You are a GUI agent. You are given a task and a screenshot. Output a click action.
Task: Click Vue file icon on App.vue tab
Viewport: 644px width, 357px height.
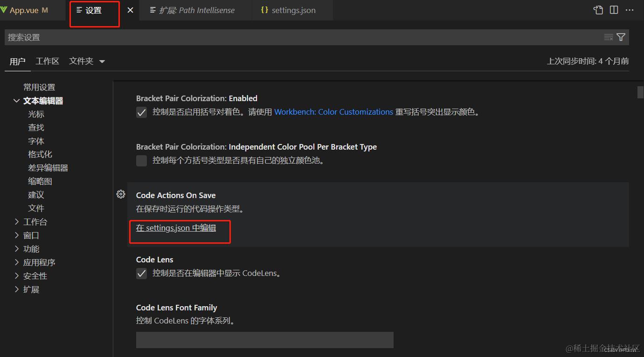point(4,10)
